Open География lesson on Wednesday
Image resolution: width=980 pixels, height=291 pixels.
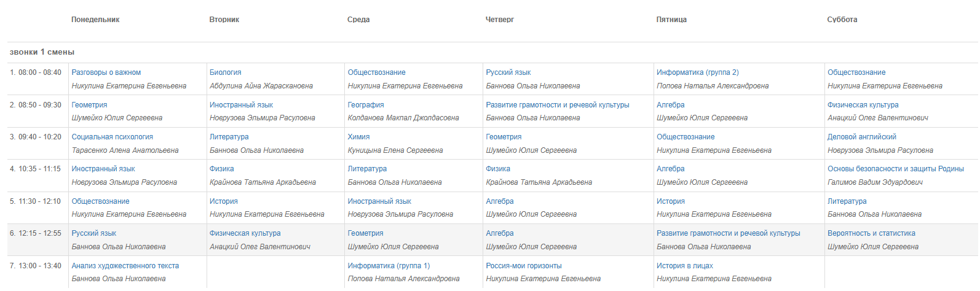pyautogui.click(x=366, y=105)
